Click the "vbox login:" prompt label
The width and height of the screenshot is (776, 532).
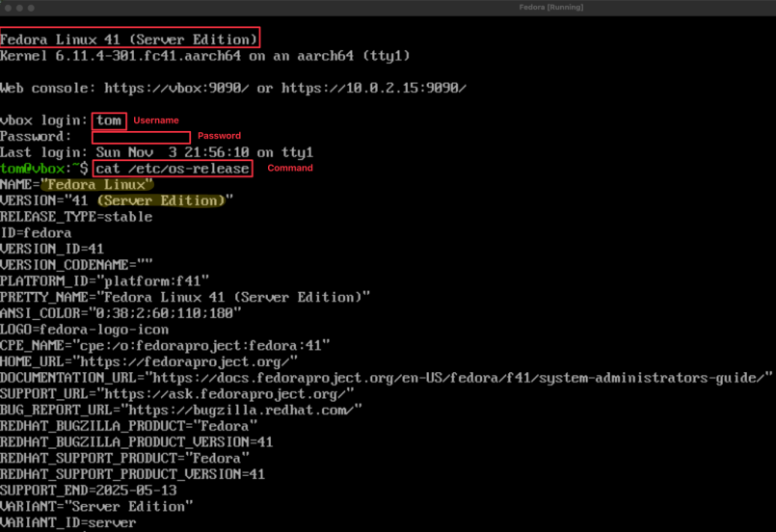tap(43, 120)
